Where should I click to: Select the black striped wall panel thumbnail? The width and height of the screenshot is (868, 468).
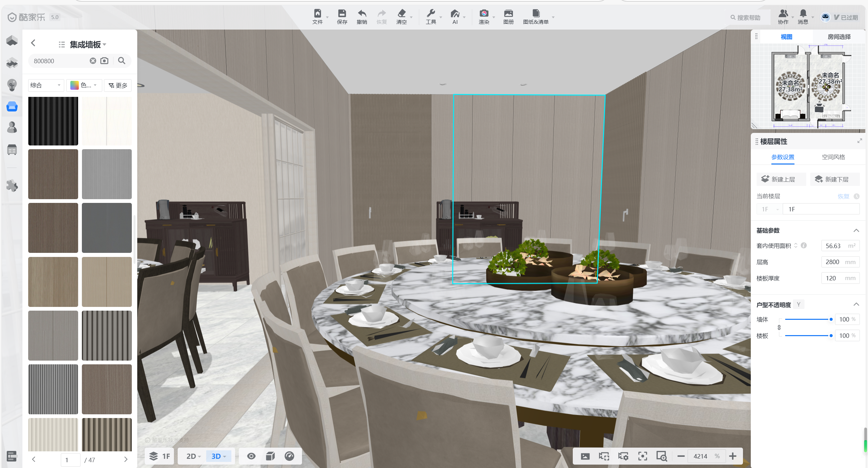pyautogui.click(x=53, y=121)
